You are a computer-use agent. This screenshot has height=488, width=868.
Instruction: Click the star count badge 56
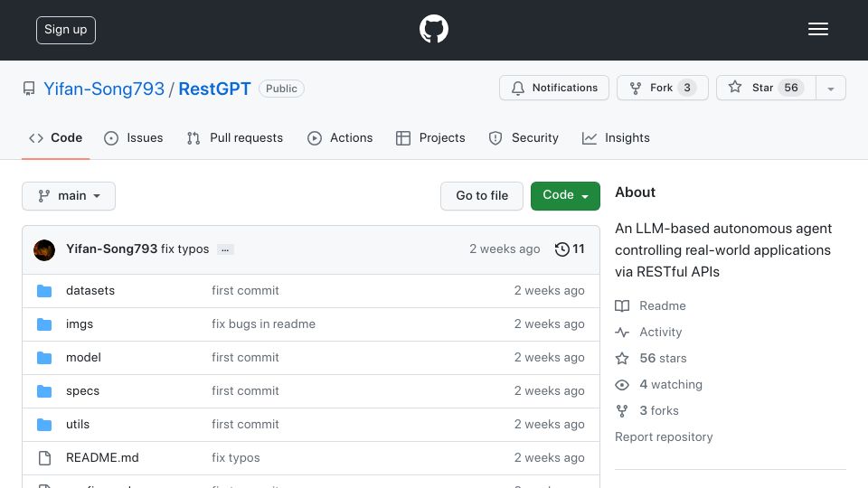(791, 88)
